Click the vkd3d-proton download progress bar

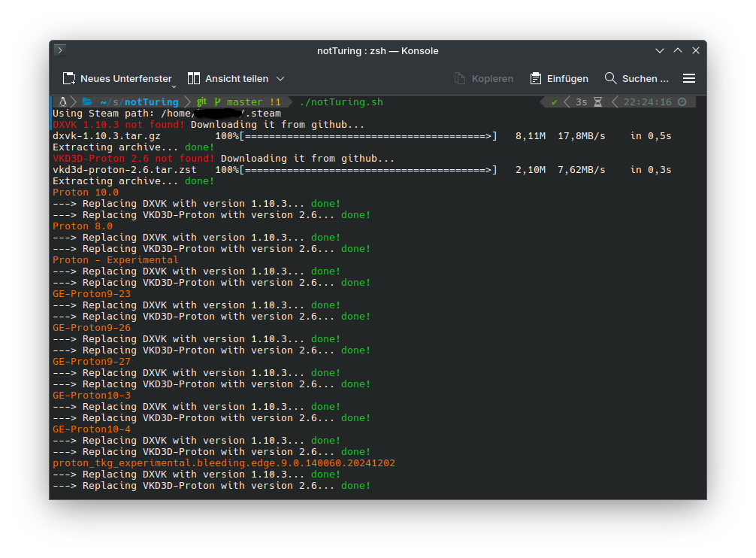pos(368,170)
